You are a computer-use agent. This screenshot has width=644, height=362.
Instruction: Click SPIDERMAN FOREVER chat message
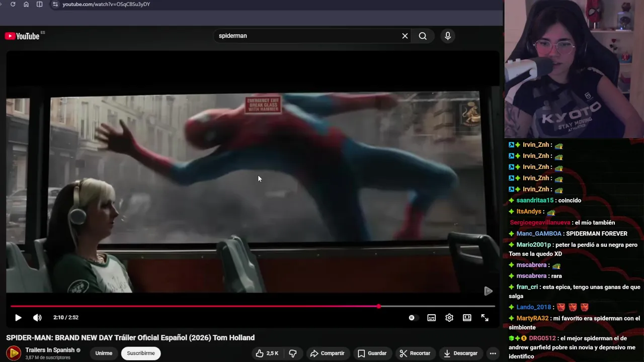tap(597, 234)
